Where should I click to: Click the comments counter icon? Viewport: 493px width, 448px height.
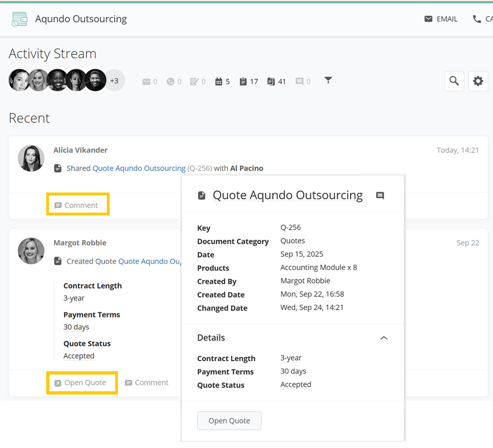[x=299, y=82]
